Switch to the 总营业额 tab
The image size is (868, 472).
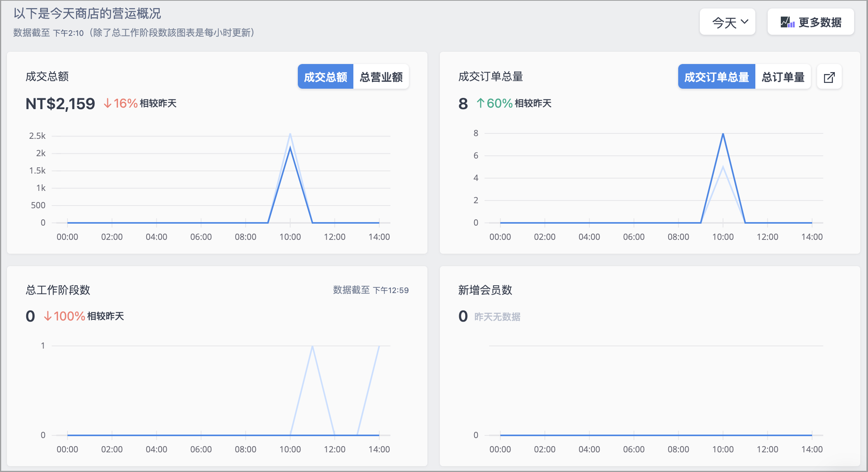pyautogui.click(x=381, y=77)
